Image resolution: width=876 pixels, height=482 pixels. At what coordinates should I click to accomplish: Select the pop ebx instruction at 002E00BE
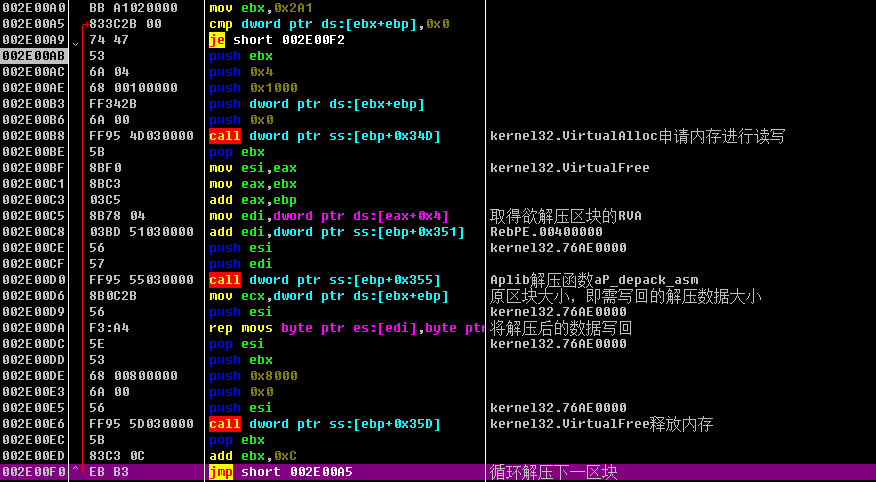(236, 152)
